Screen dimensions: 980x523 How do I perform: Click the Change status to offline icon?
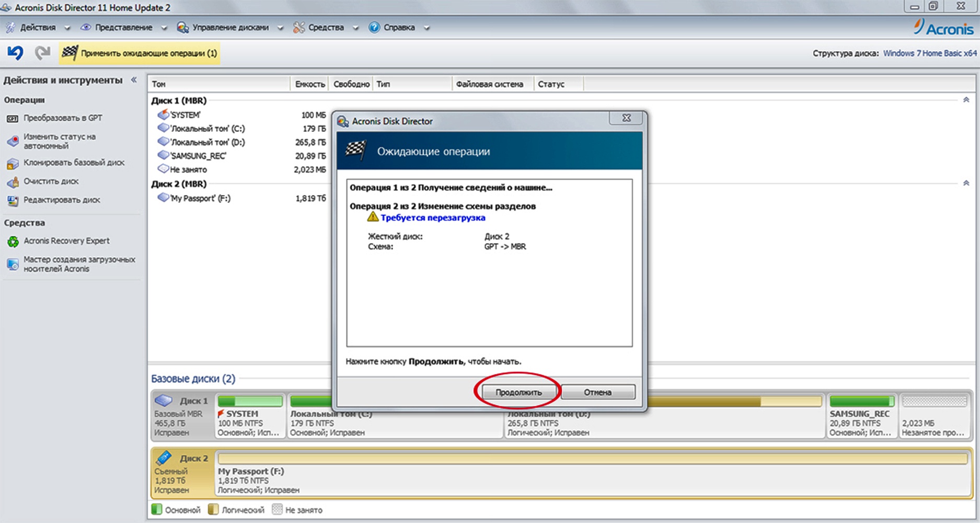[13, 142]
